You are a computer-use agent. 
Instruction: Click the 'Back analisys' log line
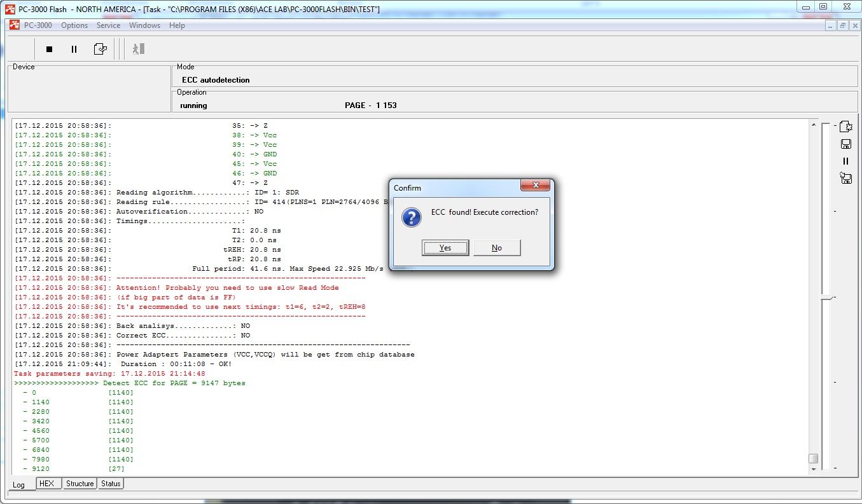[132, 326]
